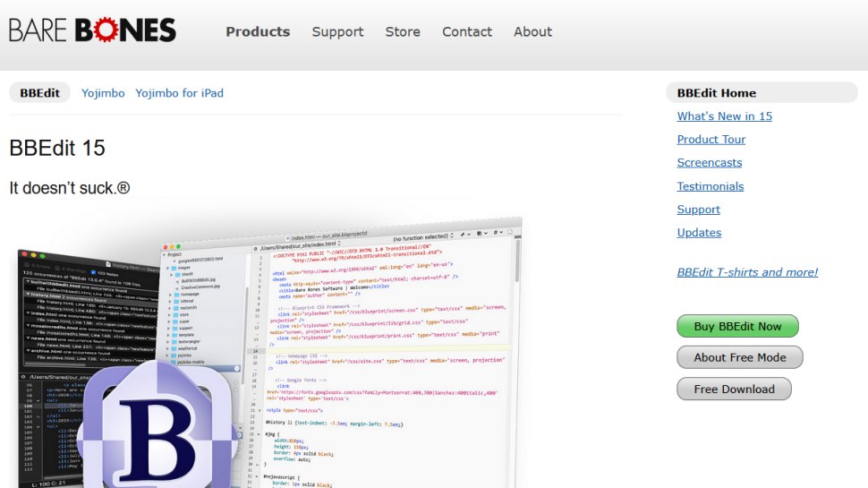Open the Contact page
The height and width of the screenshot is (488, 868).
click(x=466, y=31)
